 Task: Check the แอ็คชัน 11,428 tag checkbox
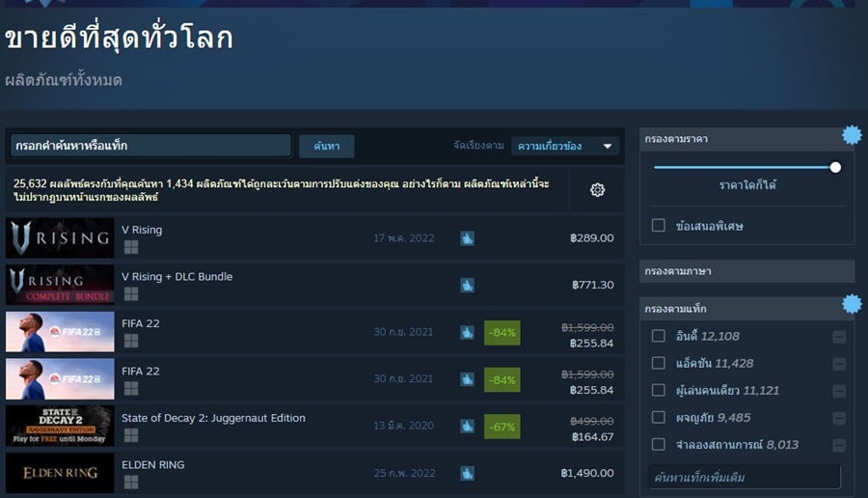pyautogui.click(x=658, y=363)
